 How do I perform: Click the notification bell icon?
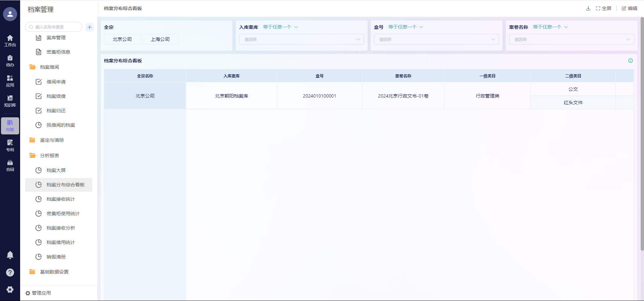click(10, 255)
